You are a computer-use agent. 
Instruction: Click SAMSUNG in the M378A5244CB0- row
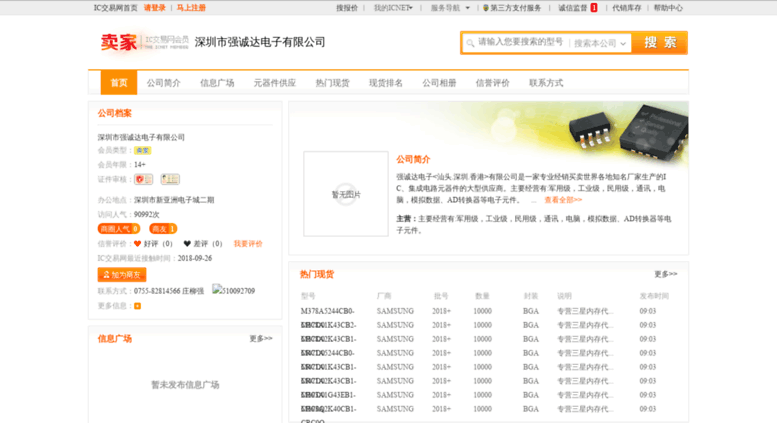[395, 311]
